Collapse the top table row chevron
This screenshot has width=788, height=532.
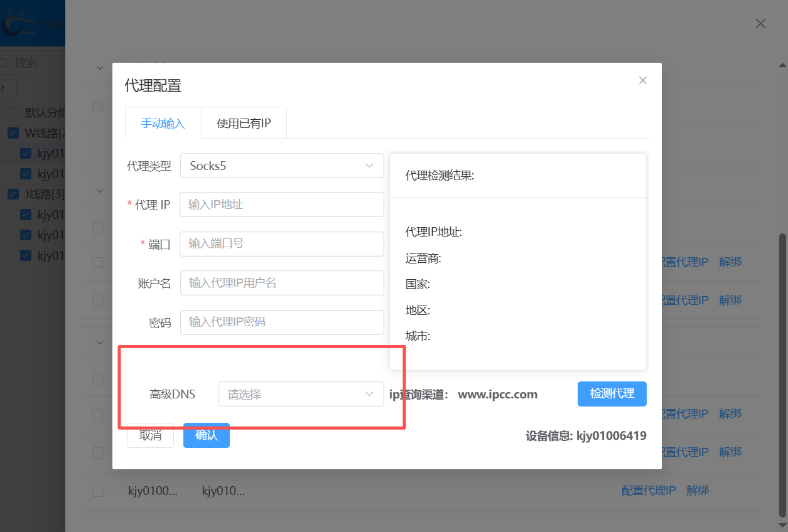click(x=99, y=67)
